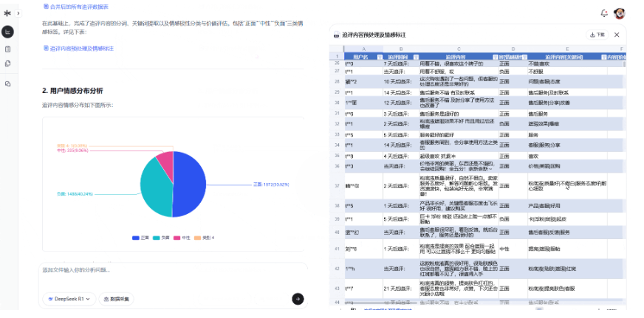Toggle the 正面 legend item in pie chart
The image size is (644, 318).
coord(140,238)
